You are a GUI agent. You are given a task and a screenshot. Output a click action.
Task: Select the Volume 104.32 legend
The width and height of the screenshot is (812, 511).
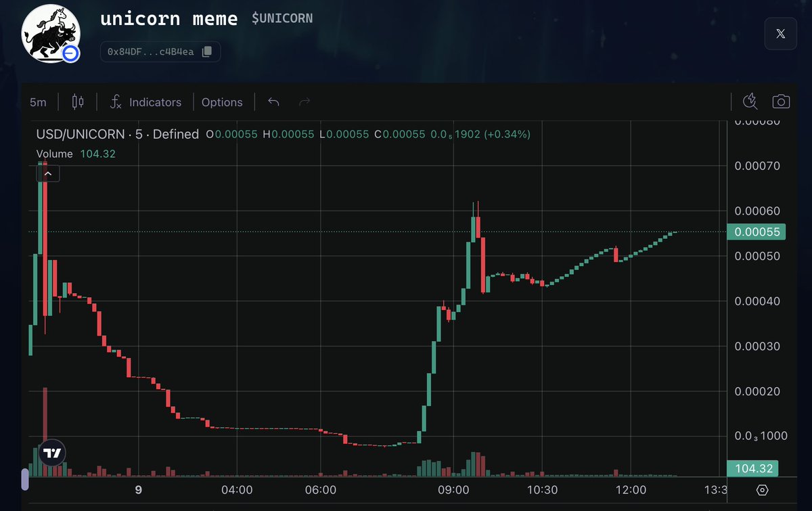[76, 154]
